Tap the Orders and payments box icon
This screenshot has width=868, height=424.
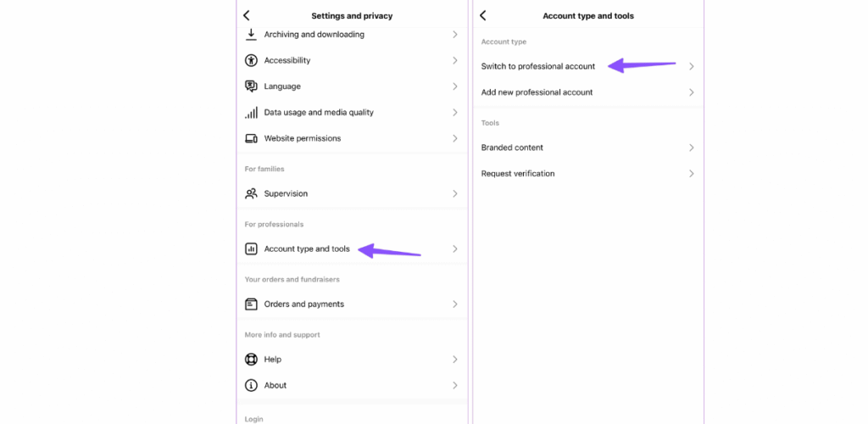click(251, 304)
